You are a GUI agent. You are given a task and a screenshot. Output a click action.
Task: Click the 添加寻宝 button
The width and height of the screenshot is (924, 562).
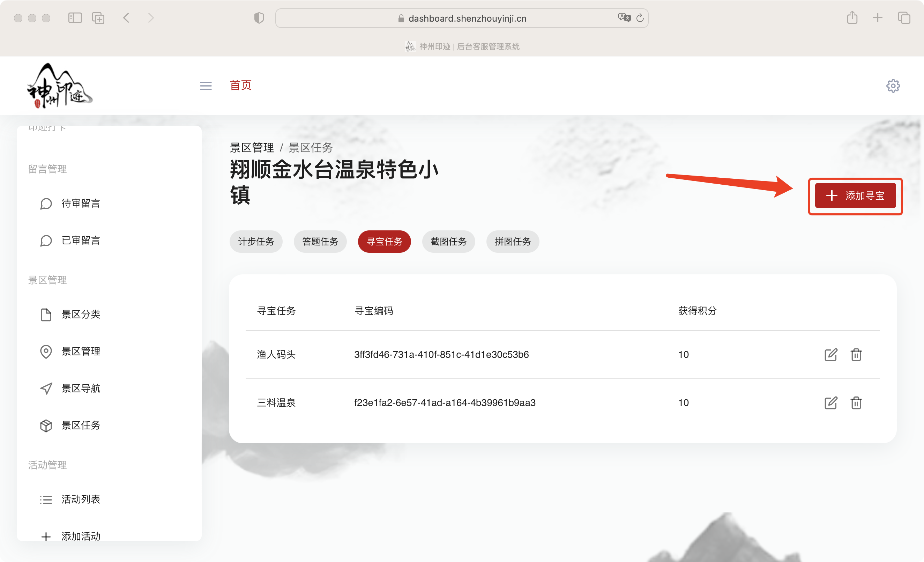click(855, 195)
